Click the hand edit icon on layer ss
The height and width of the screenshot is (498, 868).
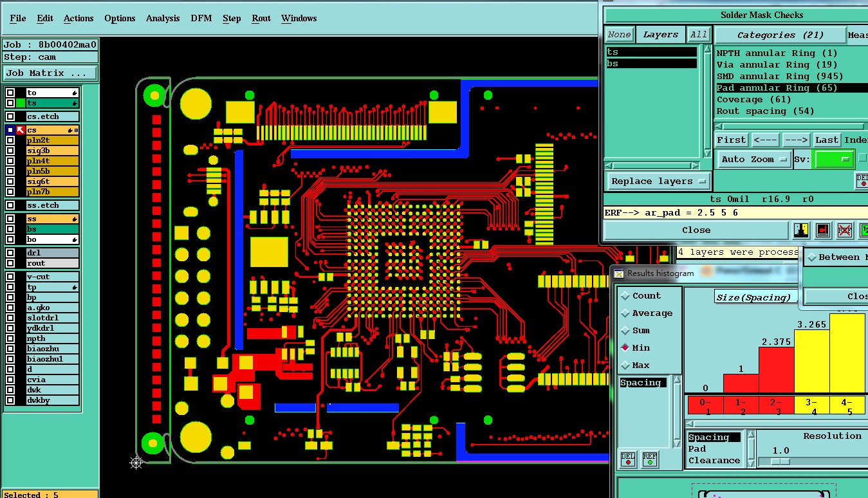pos(75,219)
